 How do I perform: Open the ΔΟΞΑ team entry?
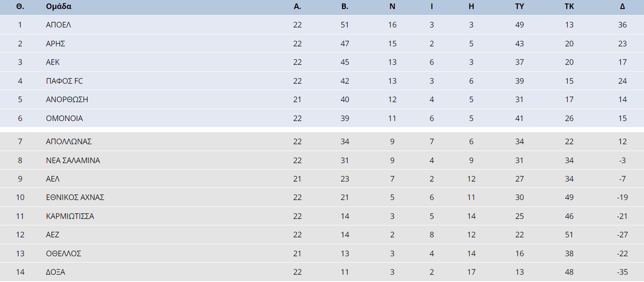tap(55, 272)
